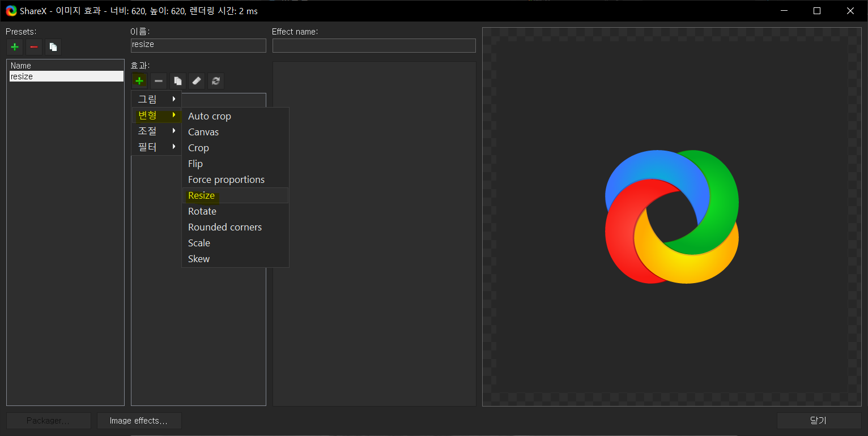The image size is (868, 436).
Task: Click the ShareX logo in title bar
Action: [11, 11]
